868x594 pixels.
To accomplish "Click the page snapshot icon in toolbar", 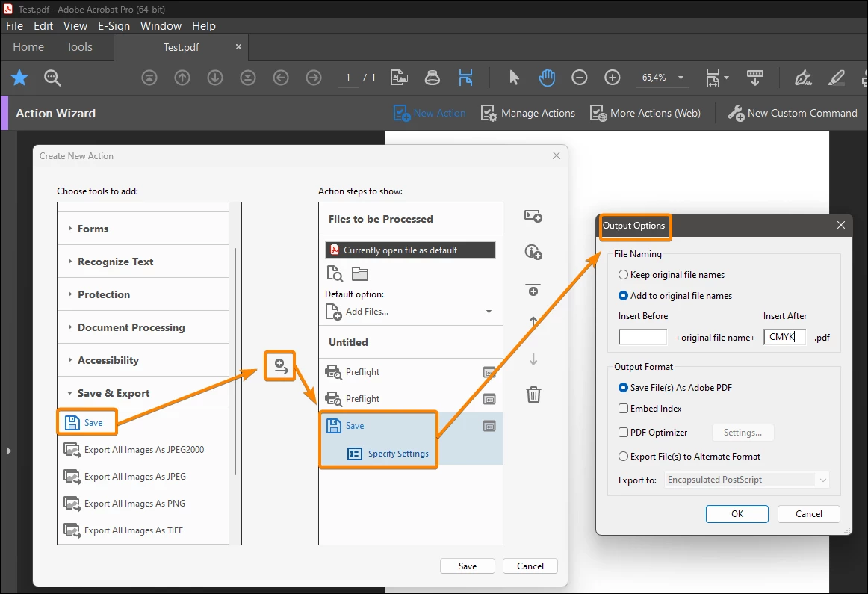I will click(399, 78).
